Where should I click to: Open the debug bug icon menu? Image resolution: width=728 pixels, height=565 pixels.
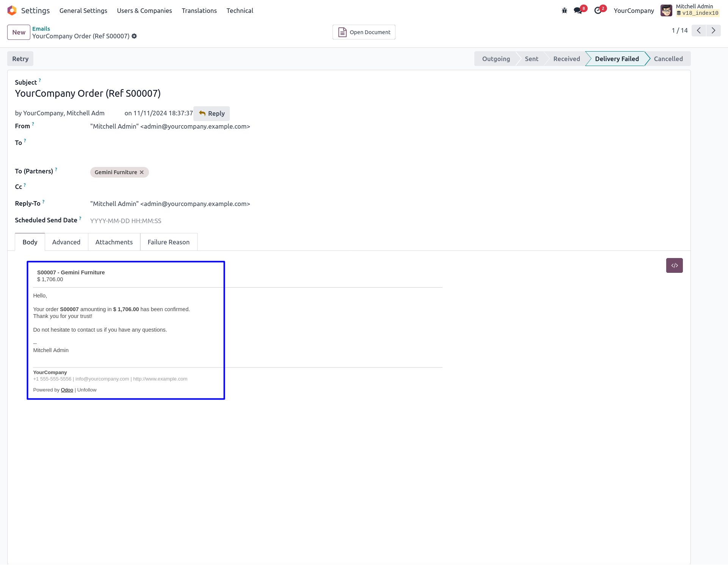point(564,11)
